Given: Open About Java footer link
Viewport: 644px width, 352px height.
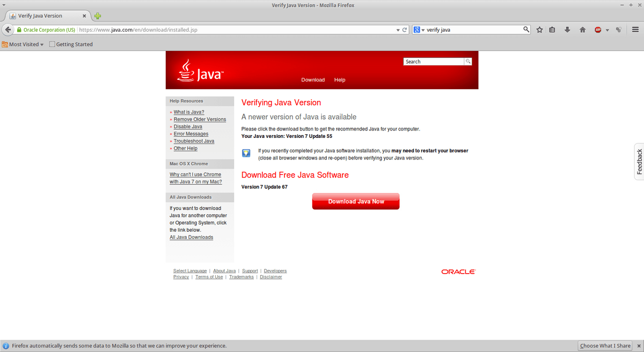Looking at the screenshot, I should click(224, 271).
